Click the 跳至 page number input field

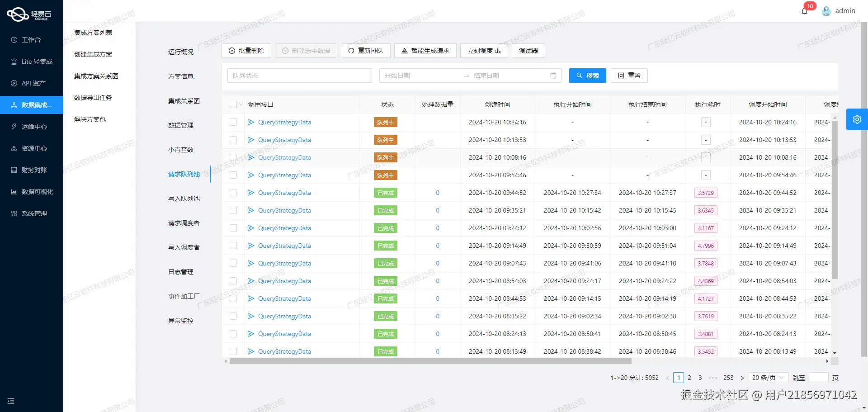point(818,378)
